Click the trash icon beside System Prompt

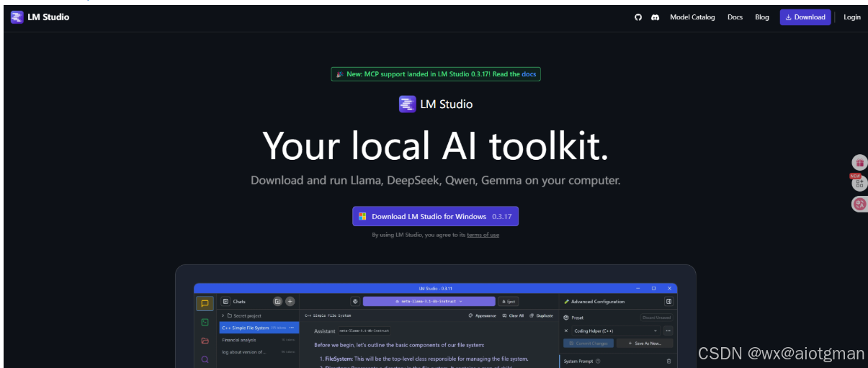[x=668, y=361]
